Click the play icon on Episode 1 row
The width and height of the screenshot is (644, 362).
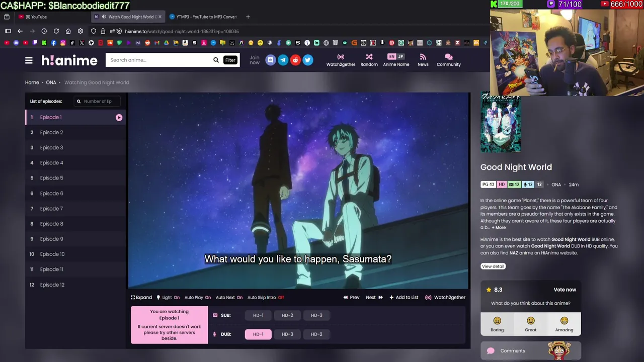coord(119,117)
